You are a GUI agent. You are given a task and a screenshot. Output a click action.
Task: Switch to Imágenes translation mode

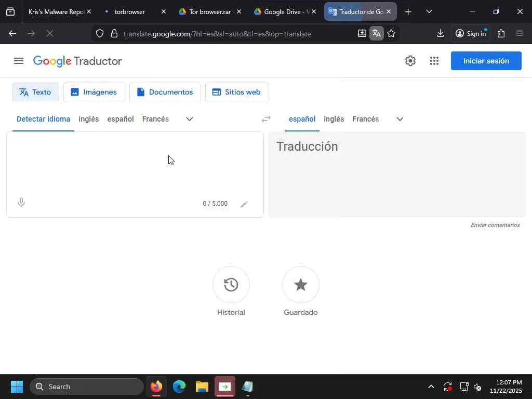pyautogui.click(x=94, y=92)
